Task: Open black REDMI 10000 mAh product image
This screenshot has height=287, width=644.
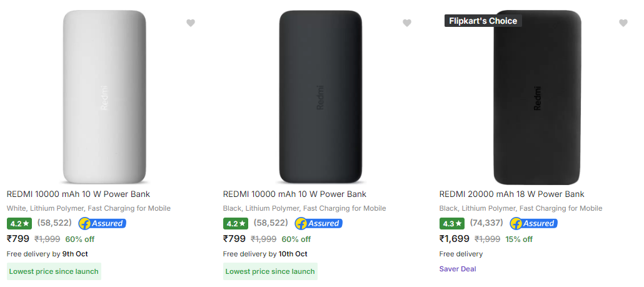Action: pos(321,97)
